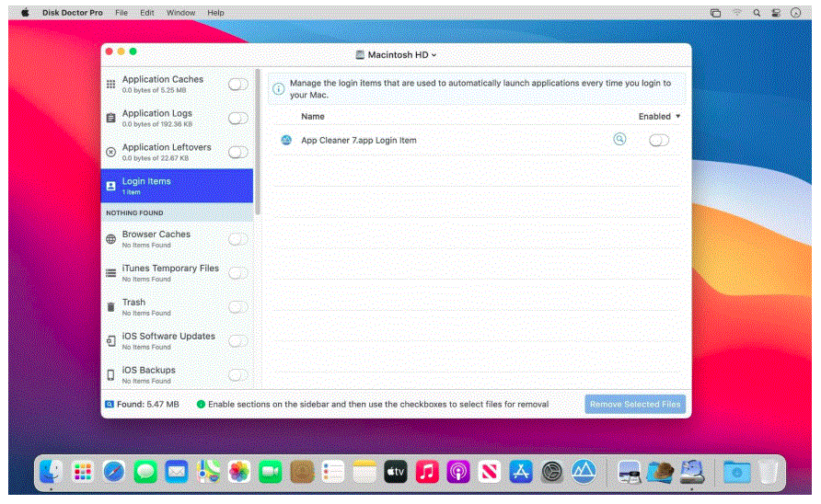Click the Enabled column sort arrow
Image resolution: width=821 pixels, height=504 pixels.
click(x=678, y=116)
